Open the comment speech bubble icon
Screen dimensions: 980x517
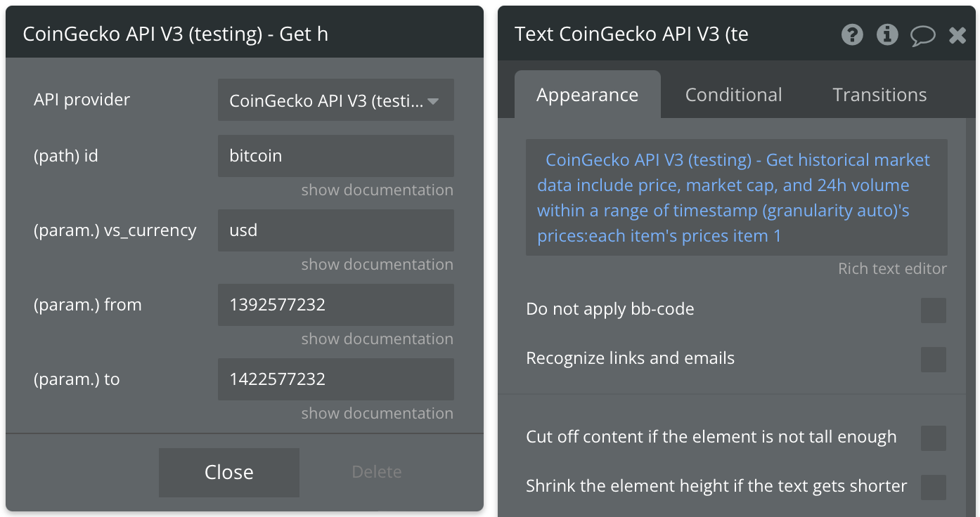[923, 35]
